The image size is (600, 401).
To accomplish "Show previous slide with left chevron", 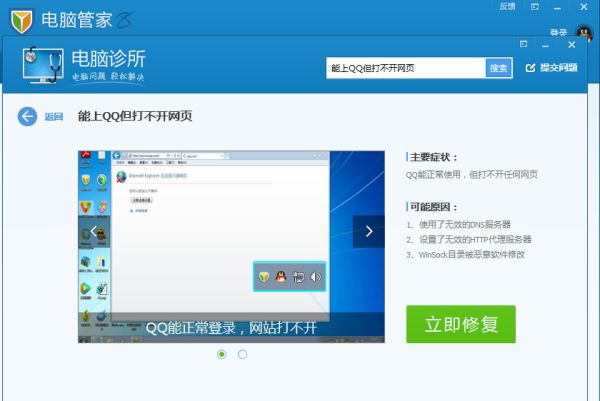I will [x=93, y=231].
